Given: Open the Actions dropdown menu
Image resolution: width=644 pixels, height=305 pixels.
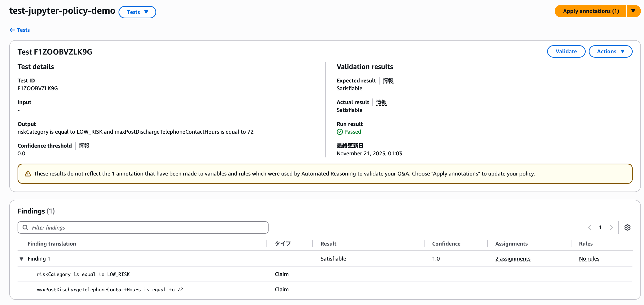Looking at the screenshot, I should 610,51.
